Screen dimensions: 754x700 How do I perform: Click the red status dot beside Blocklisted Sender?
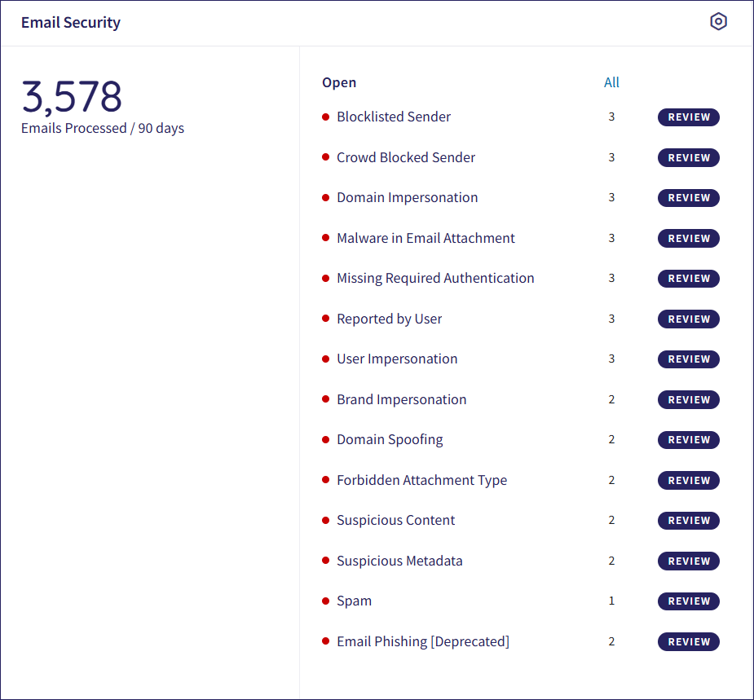click(326, 117)
